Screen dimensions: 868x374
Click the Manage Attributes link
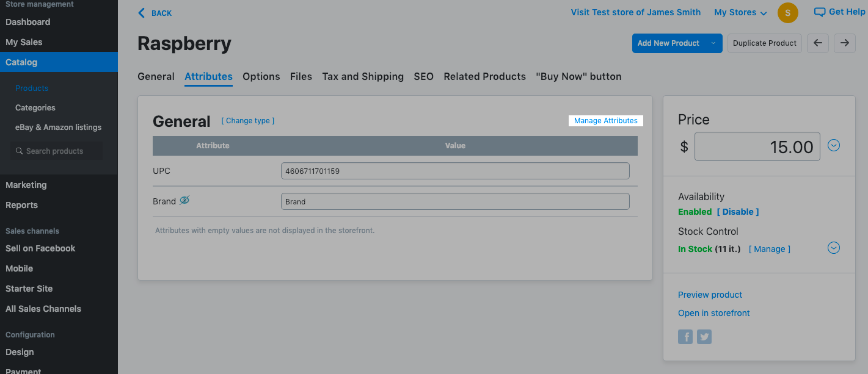point(605,121)
